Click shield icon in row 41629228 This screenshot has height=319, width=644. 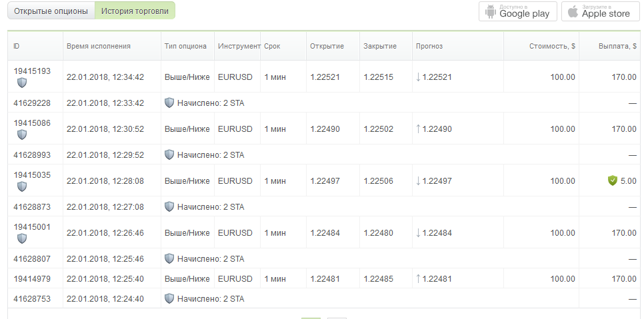click(169, 103)
